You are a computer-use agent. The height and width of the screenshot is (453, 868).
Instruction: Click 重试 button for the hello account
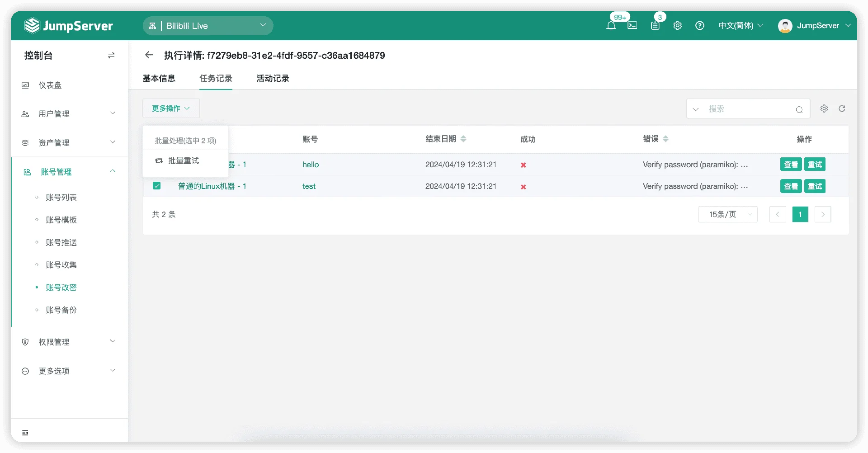tap(815, 165)
